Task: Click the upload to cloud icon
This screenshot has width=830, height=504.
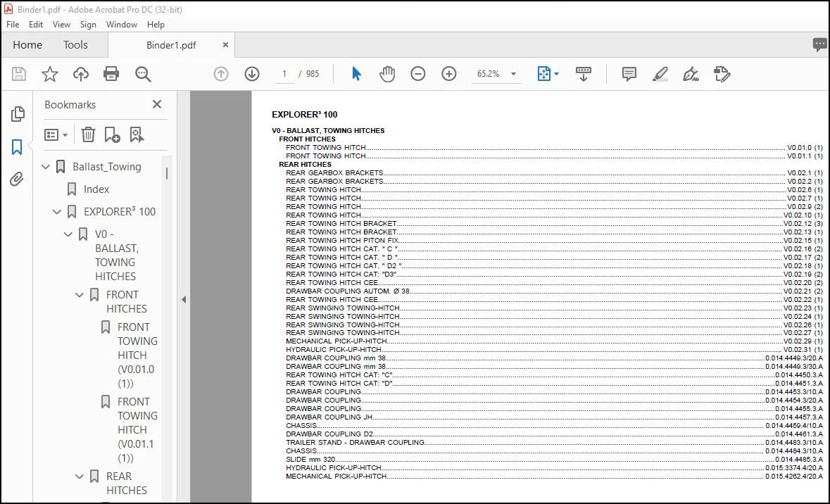Action: [80, 74]
